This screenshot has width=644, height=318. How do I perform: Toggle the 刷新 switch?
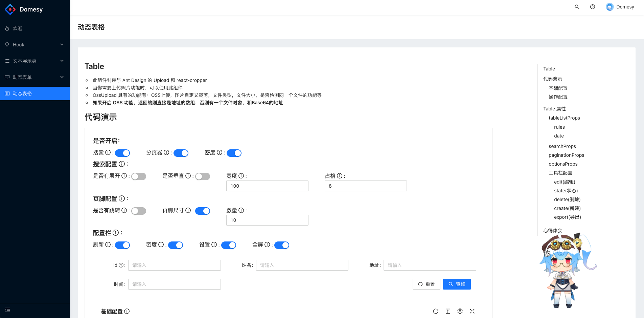point(122,245)
